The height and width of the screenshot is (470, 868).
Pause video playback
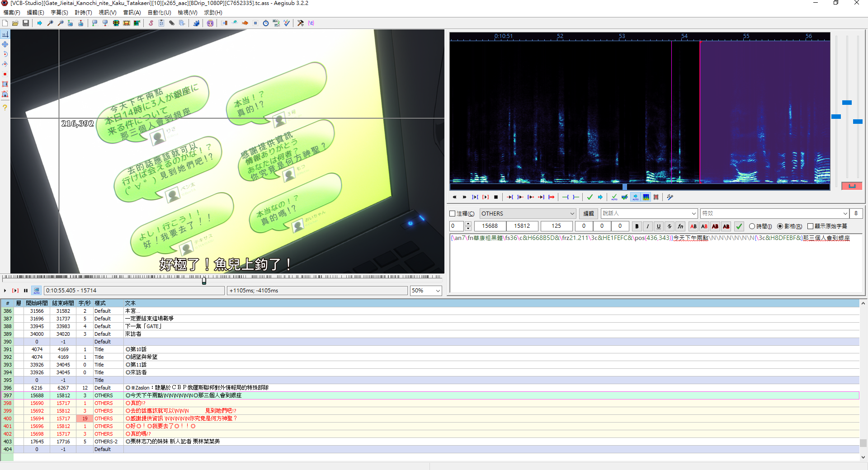26,291
